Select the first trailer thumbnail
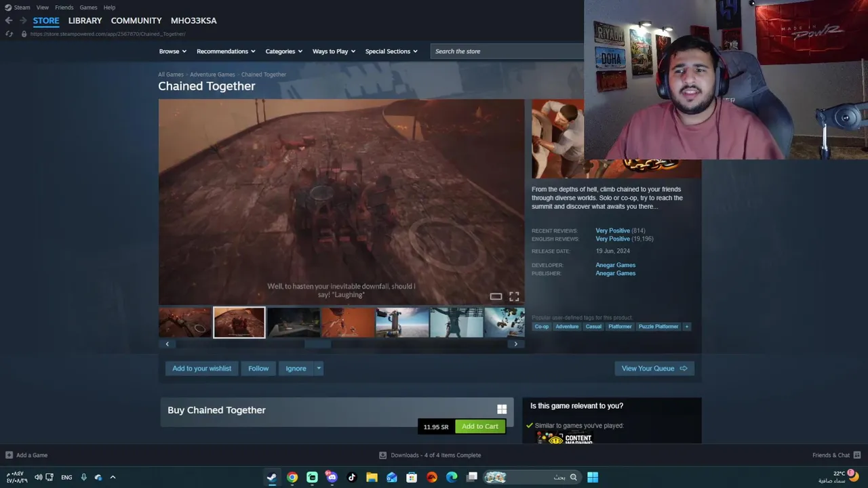 point(185,323)
